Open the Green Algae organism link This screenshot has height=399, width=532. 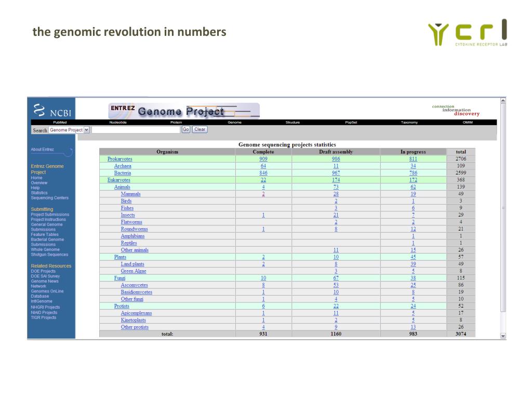(x=134, y=271)
